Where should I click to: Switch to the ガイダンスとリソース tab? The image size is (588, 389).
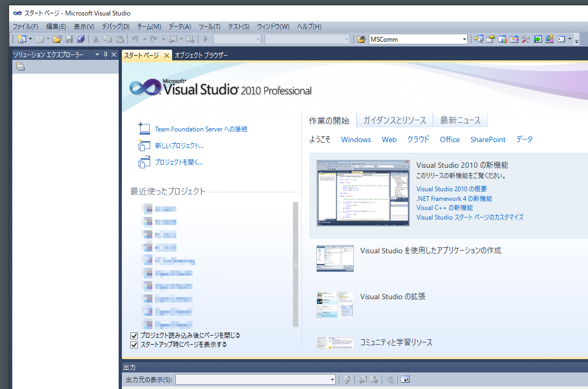click(394, 120)
